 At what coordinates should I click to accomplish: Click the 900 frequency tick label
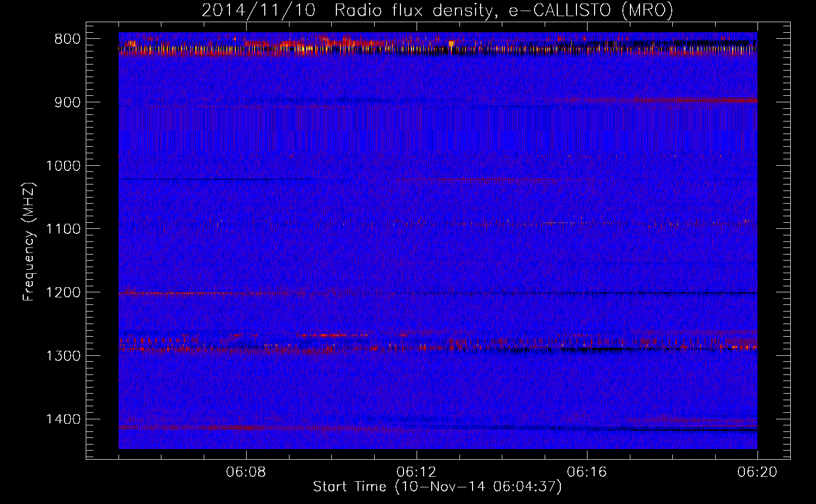click(67, 102)
